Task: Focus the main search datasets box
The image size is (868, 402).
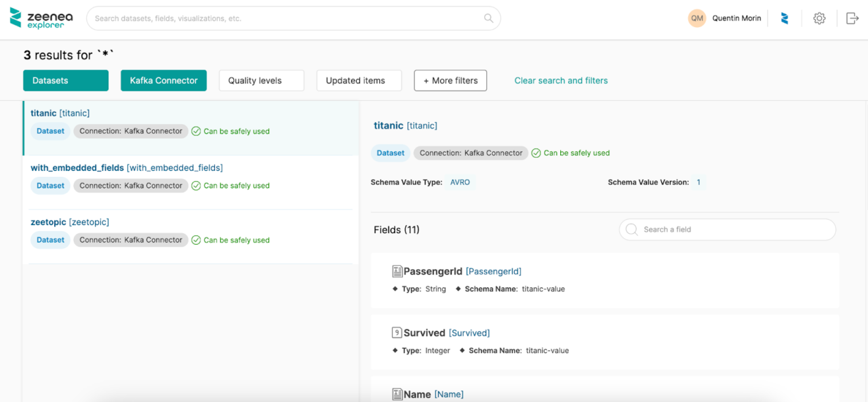Action: click(x=285, y=18)
